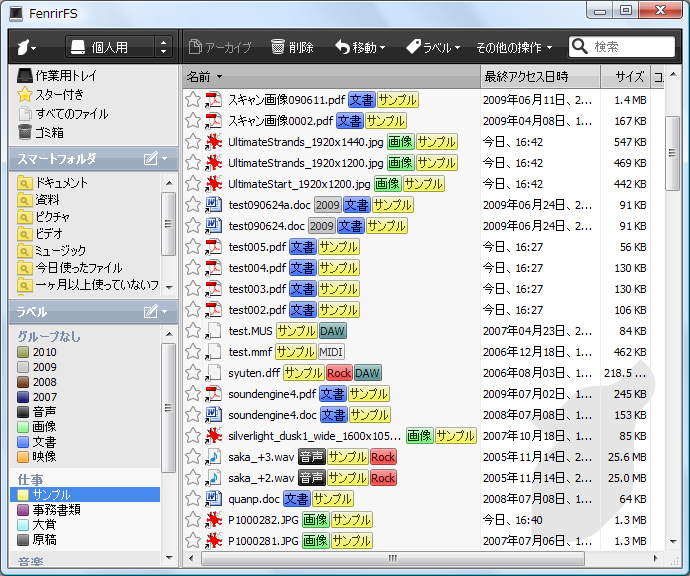This screenshot has width=690, height=576.
Task: Toggle star on syuten.dff
Action: [x=193, y=373]
